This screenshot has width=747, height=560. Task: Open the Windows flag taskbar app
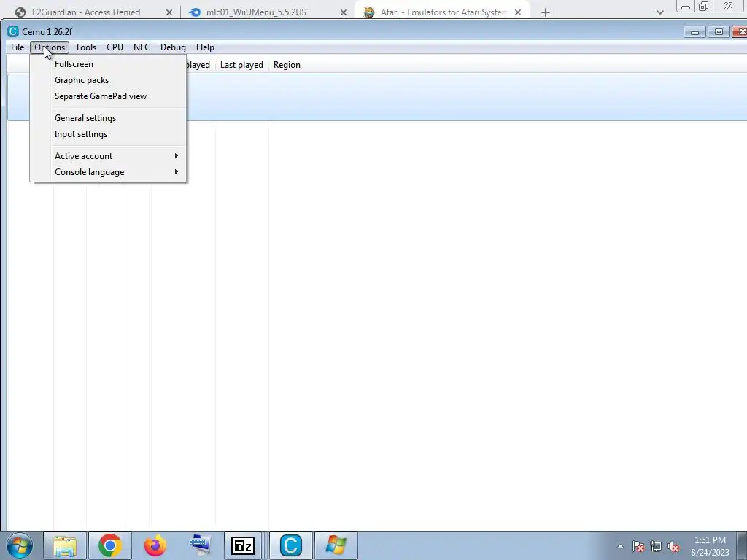point(336,545)
